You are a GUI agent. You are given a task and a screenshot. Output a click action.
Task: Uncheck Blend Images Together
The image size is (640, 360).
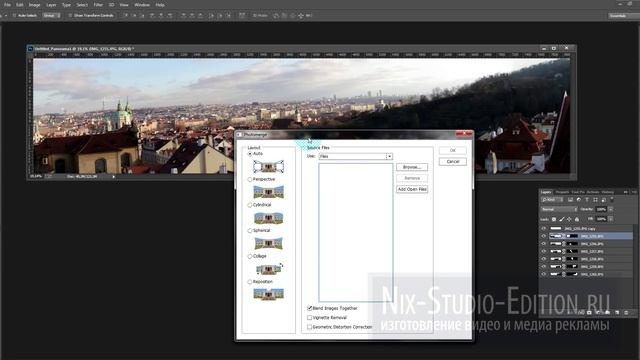(309, 308)
